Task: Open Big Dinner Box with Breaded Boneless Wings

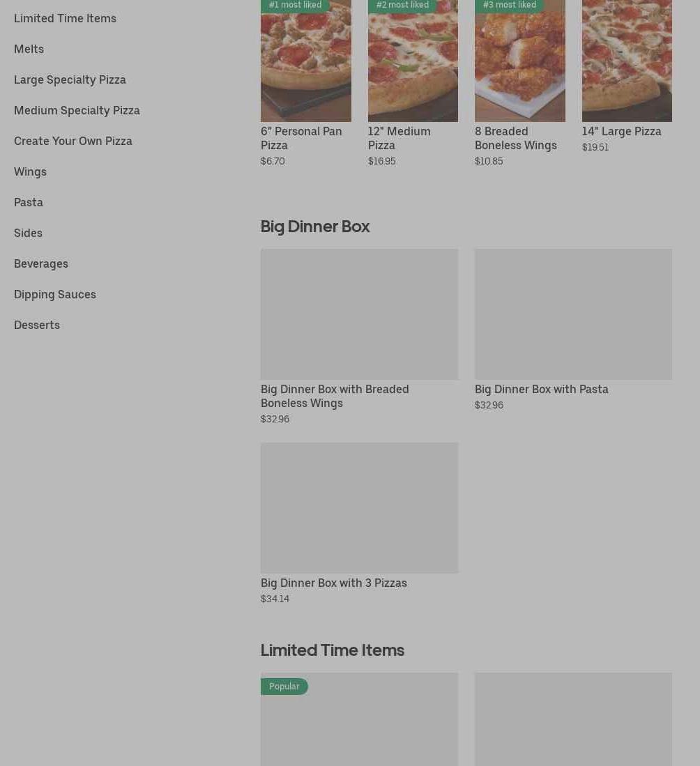Action: tap(335, 396)
